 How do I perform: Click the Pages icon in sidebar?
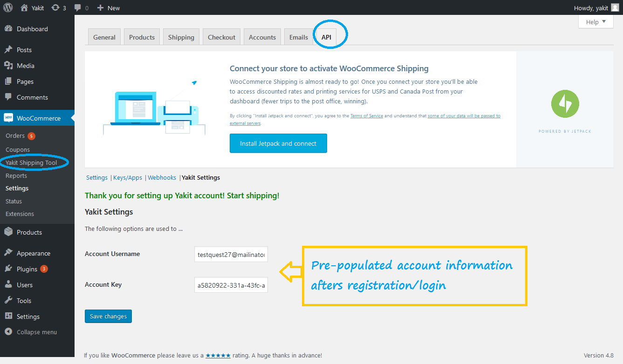coord(8,81)
